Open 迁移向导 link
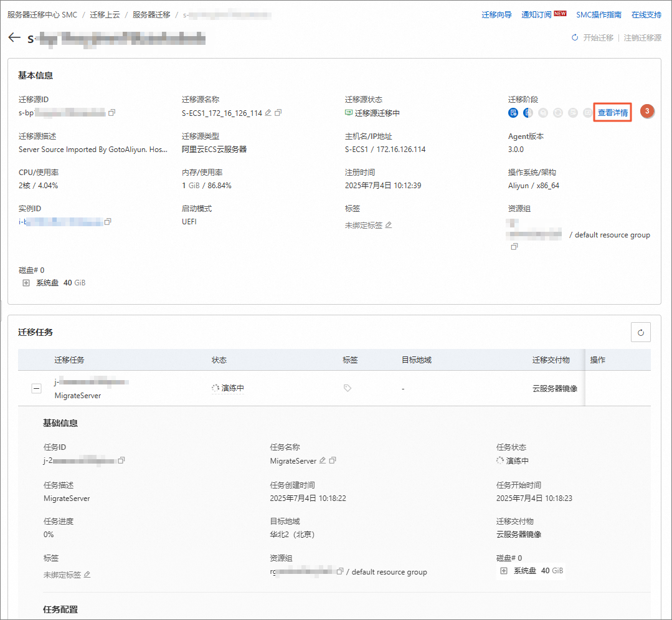 click(x=497, y=15)
